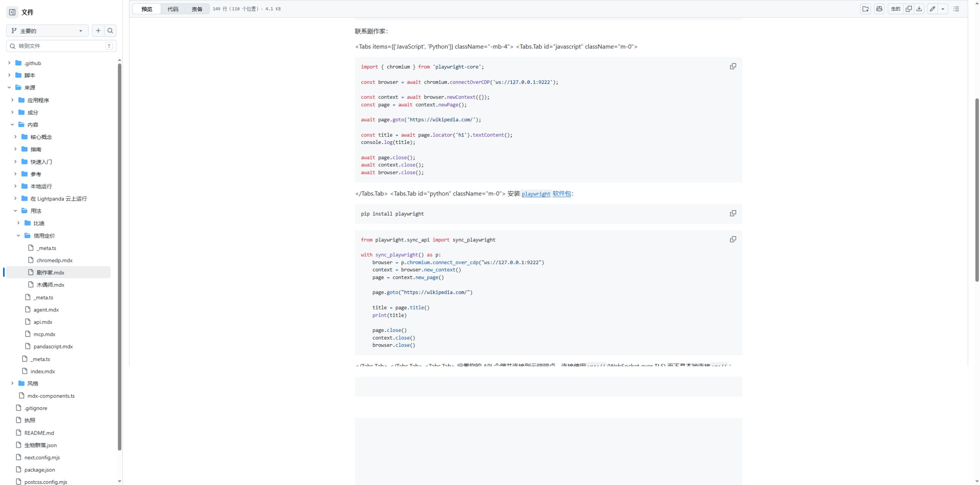Expand the .github folder
Image resolution: width=980 pixels, height=485 pixels.
tap(9, 63)
